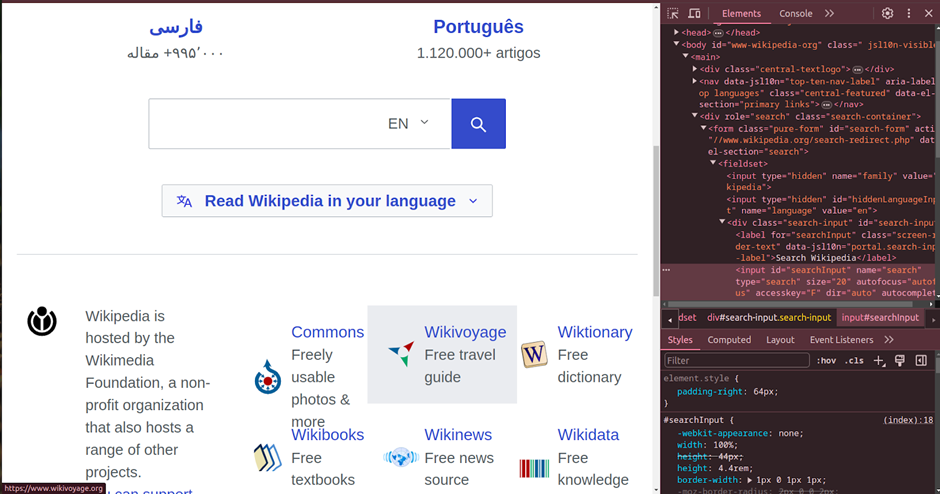Image resolution: width=940 pixels, height=494 pixels.
Task: Click the Wikibooks books logo
Action: pyautogui.click(x=267, y=457)
